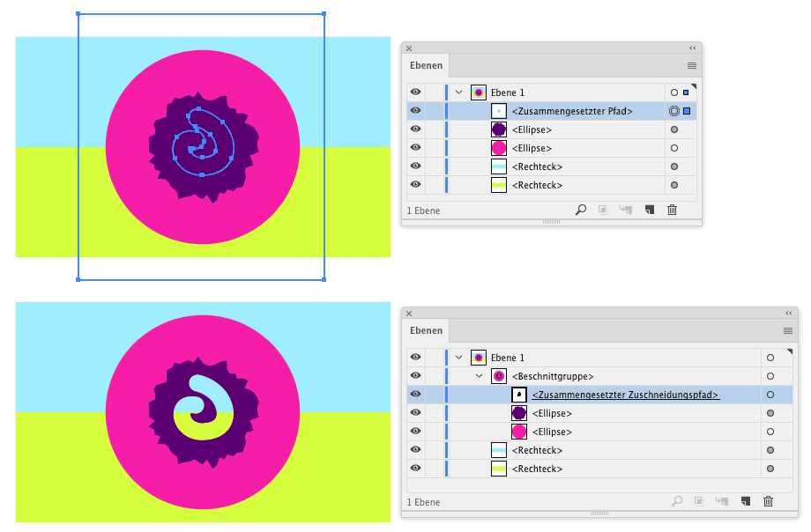Image resolution: width=811 pixels, height=532 pixels.
Task: Toggle visibility of the Beschnittgruppe group
Action: point(415,376)
